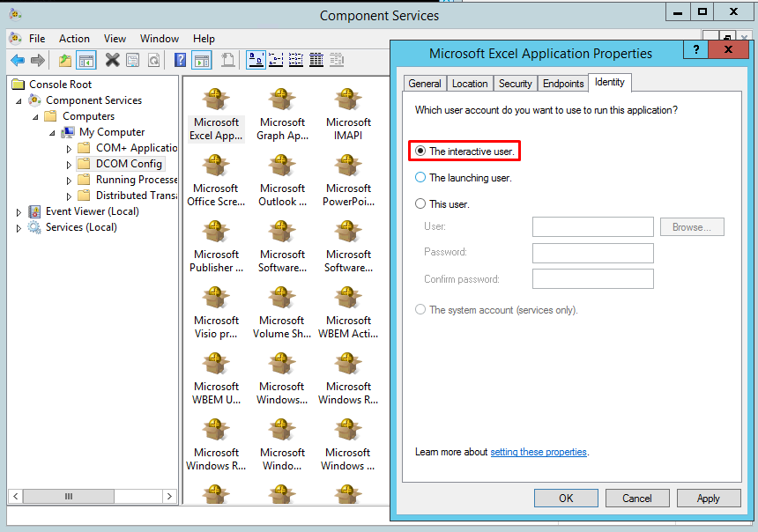Screen dimensions: 758x532
Task: Expand the DCOM Config node arrow
Action: click(69, 165)
